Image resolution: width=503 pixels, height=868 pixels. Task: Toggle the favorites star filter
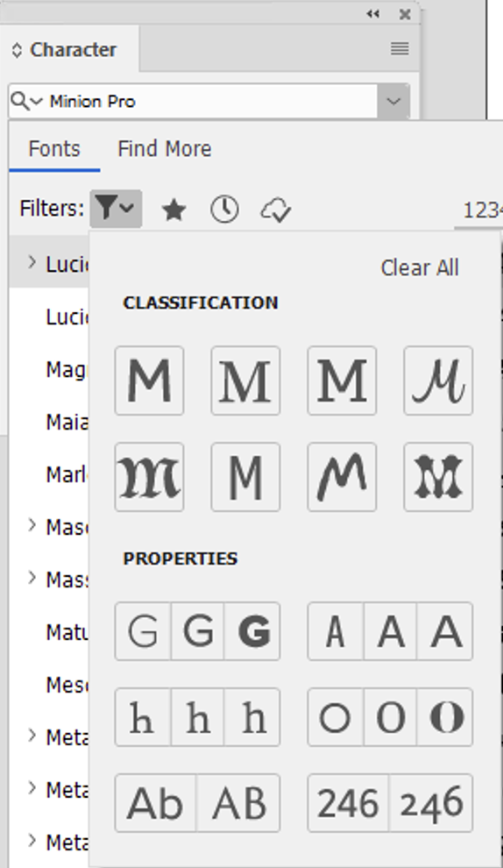click(x=174, y=210)
